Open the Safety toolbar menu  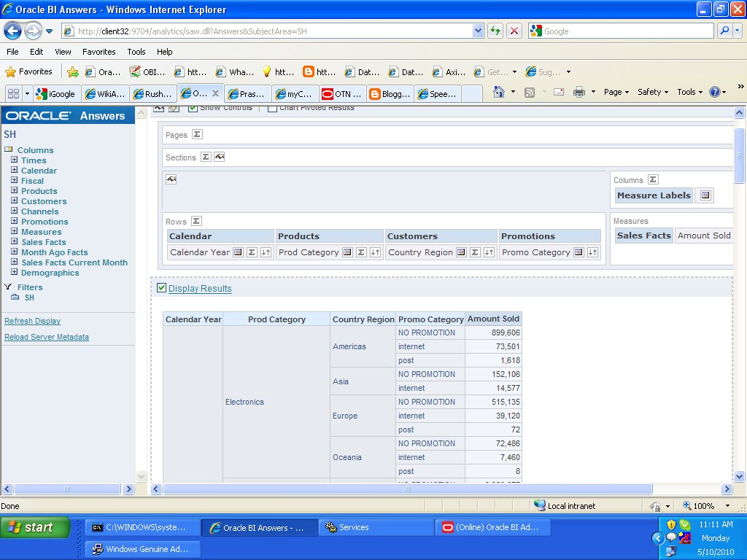pos(653,92)
